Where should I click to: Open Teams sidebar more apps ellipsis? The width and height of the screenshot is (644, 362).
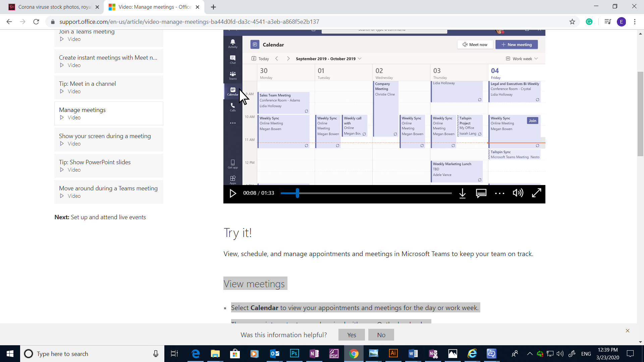(x=232, y=123)
